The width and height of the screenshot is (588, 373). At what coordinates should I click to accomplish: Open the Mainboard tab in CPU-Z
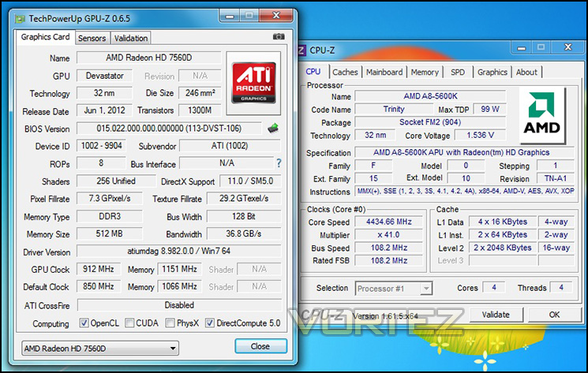pyautogui.click(x=384, y=72)
